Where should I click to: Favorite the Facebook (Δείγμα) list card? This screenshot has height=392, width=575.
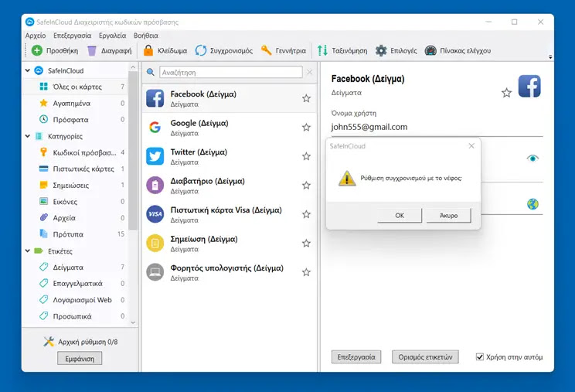click(x=306, y=98)
